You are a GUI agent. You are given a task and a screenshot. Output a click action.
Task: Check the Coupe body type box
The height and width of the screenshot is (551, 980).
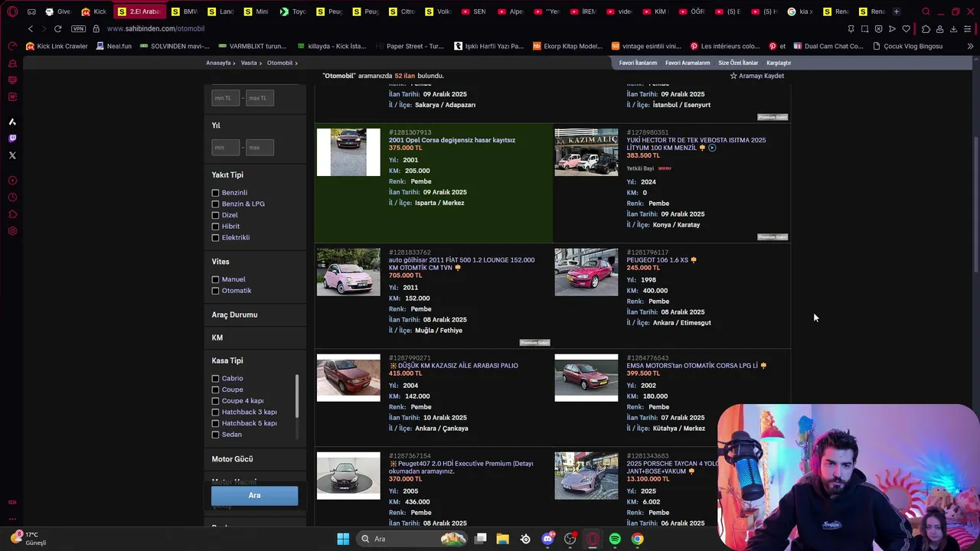[215, 390]
